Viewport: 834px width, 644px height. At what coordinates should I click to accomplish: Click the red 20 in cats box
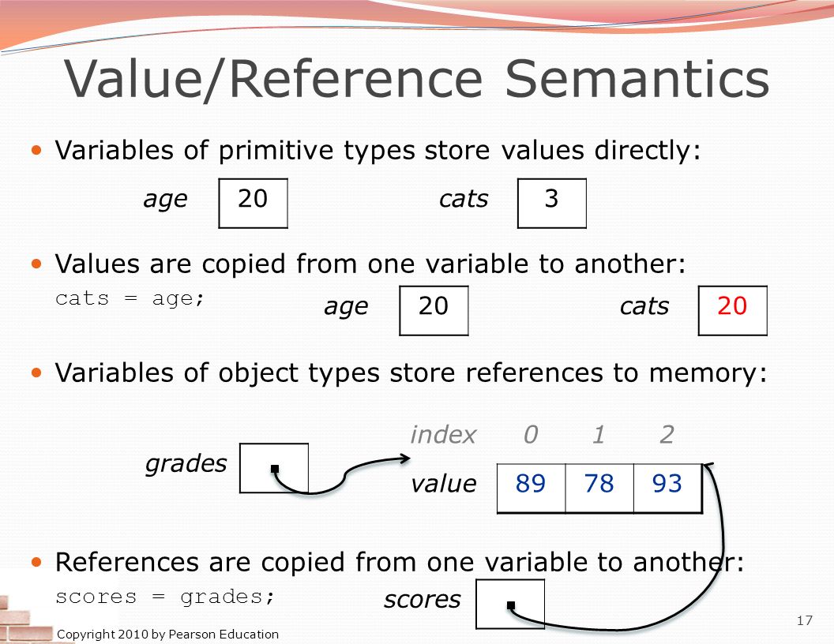(732, 306)
